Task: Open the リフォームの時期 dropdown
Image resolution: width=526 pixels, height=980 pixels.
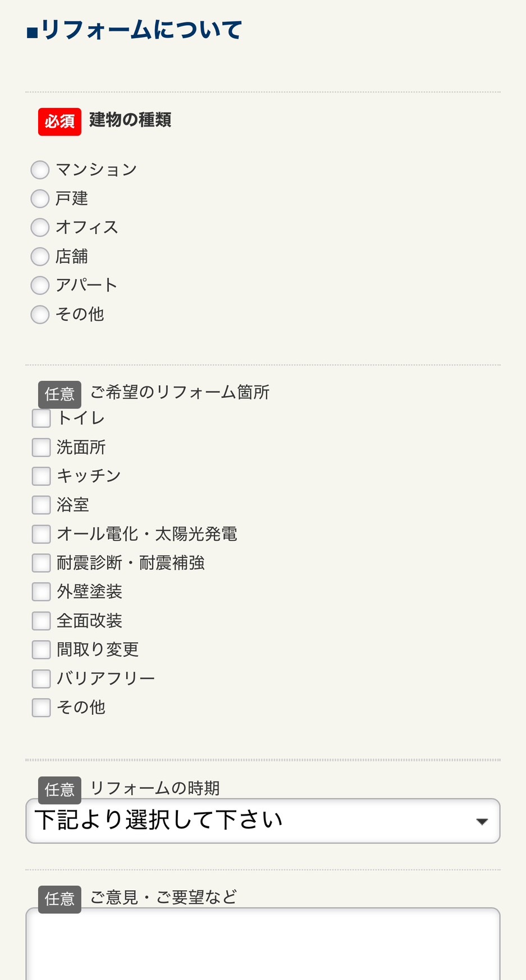Action: click(262, 821)
